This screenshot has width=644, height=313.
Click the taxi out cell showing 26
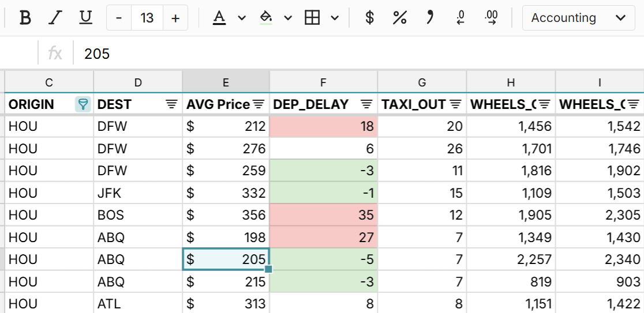422,149
